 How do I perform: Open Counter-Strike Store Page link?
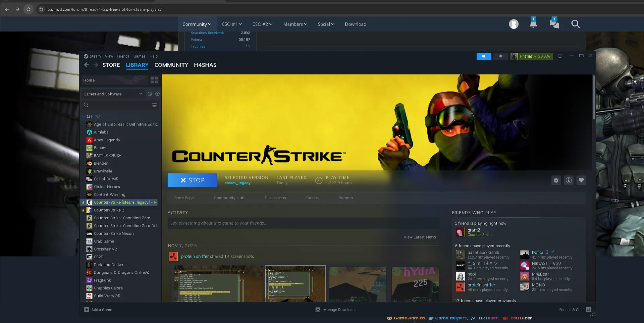pyautogui.click(x=184, y=198)
